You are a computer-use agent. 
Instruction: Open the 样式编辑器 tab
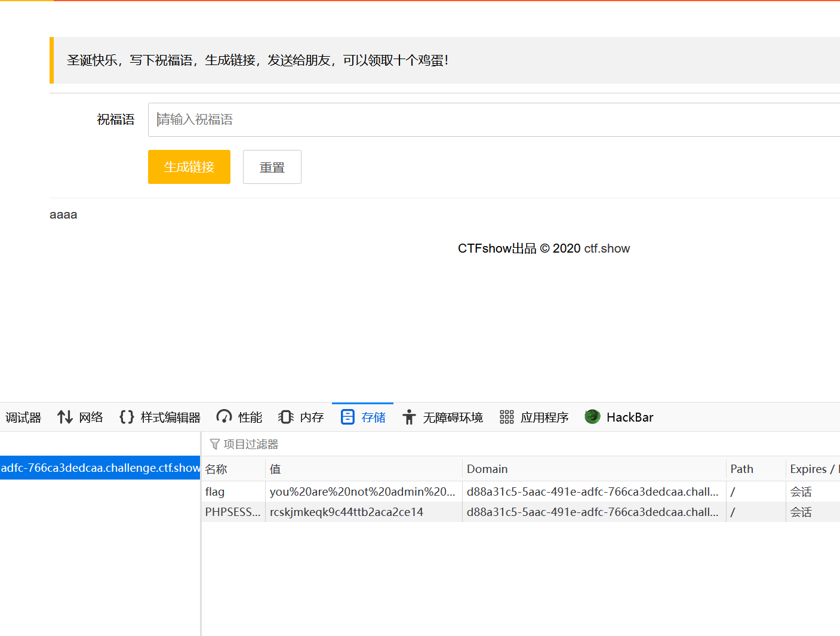tap(170, 417)
